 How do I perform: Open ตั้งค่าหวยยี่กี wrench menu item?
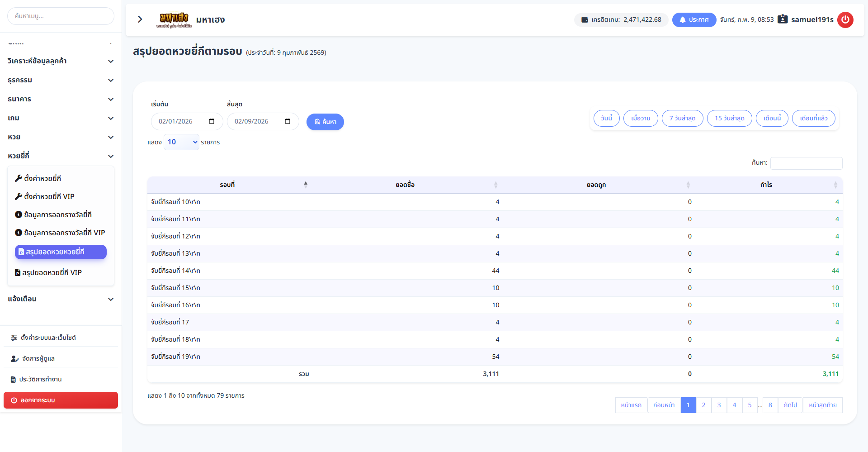click(42, 178)
